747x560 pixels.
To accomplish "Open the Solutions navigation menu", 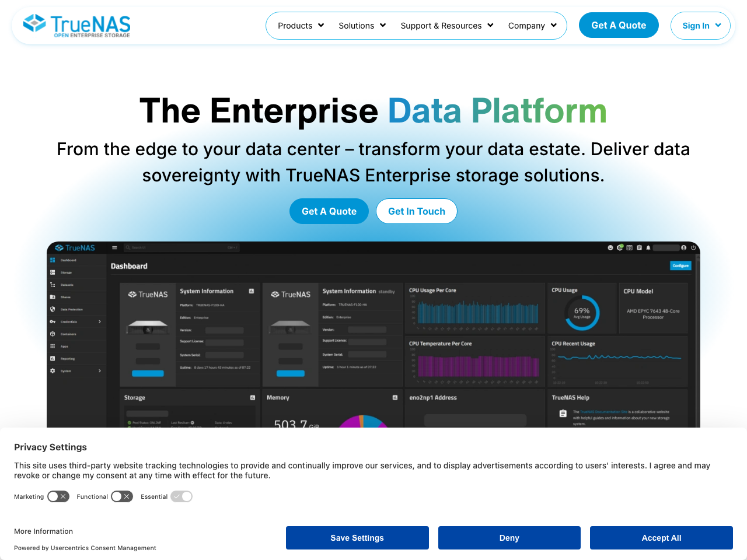I will [362, 25].
